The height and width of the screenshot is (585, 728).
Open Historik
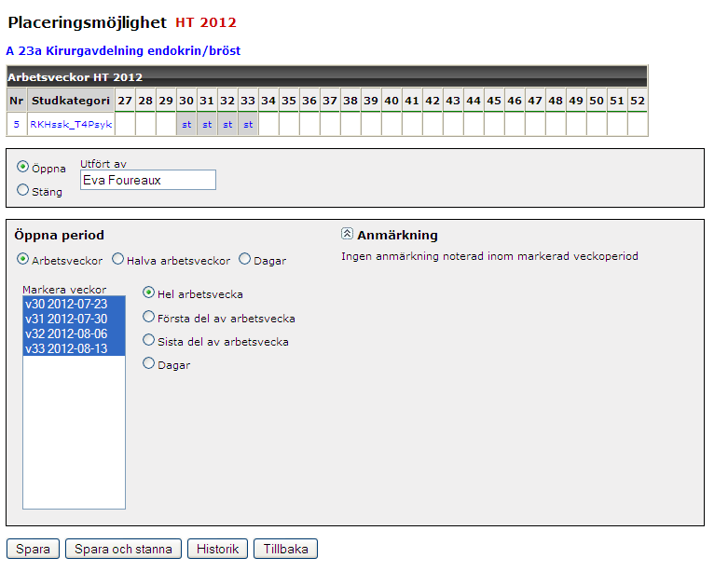click(218, 549)
